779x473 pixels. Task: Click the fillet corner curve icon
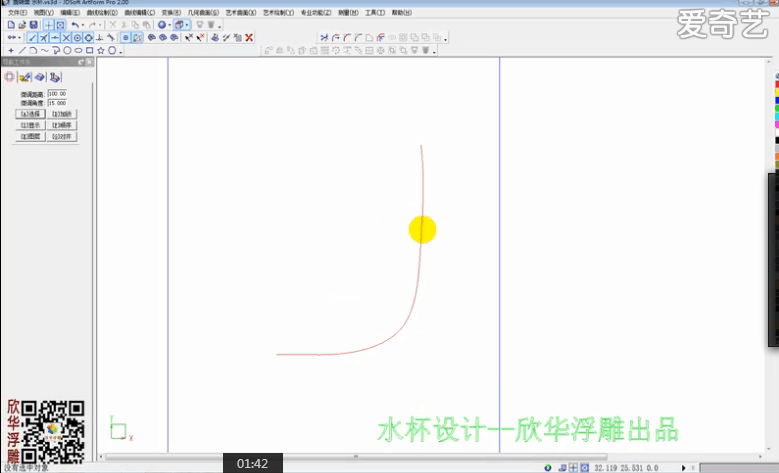tap(347, 37)
